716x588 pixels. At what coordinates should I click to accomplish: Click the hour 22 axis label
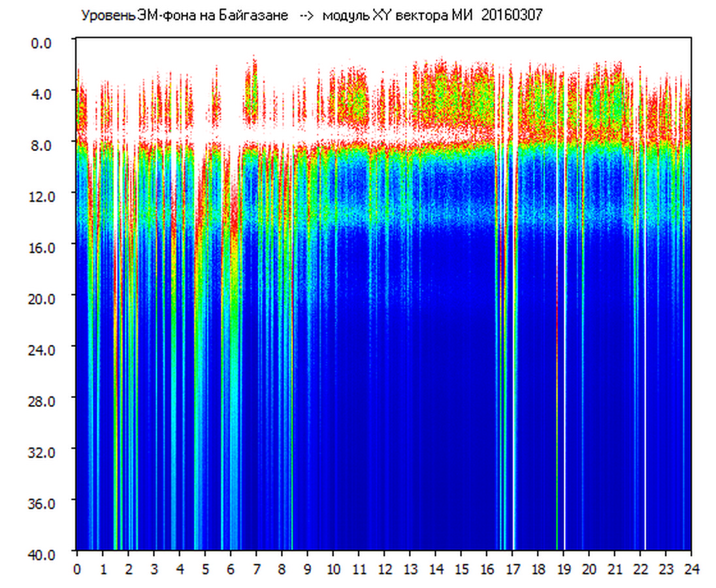pos(640,568)
